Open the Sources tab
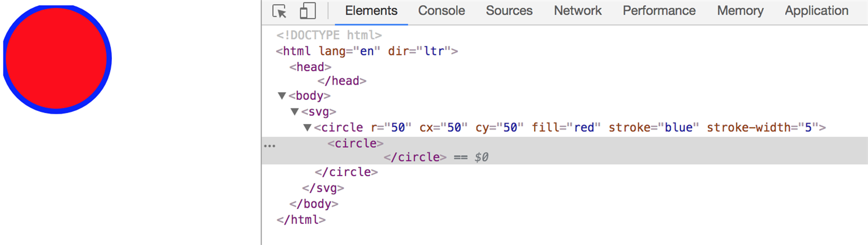Viewport: 868px width, 245px height. point(509,11)
